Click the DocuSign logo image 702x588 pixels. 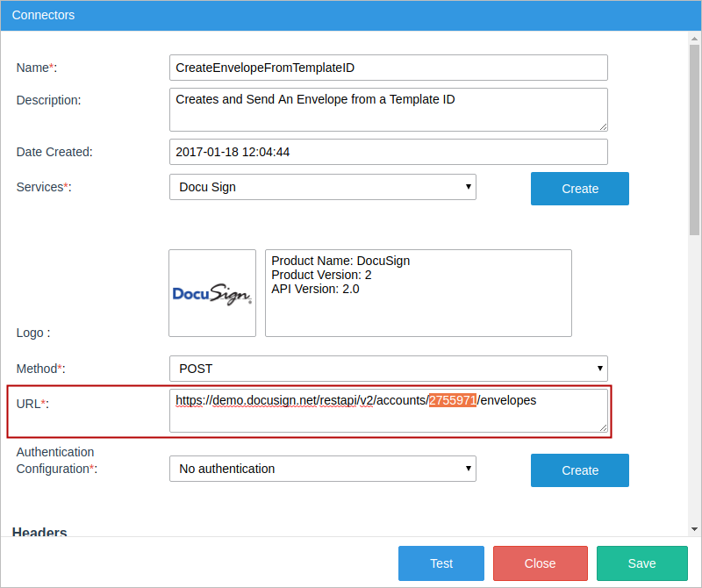click(x=212, y=293)
